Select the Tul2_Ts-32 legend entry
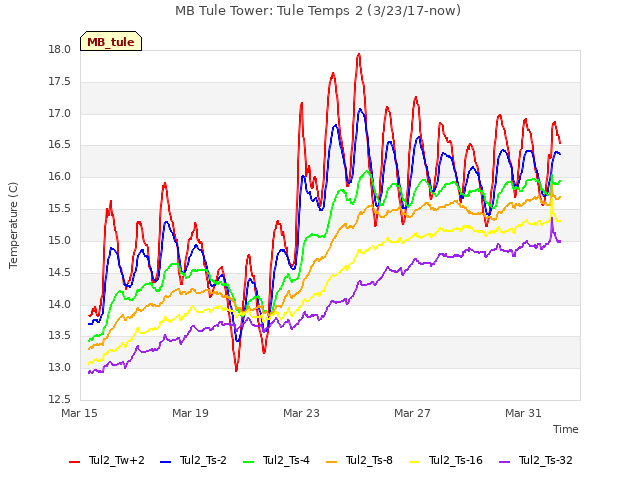The width and height of the screenshot is (640, 480). [536, 460]
